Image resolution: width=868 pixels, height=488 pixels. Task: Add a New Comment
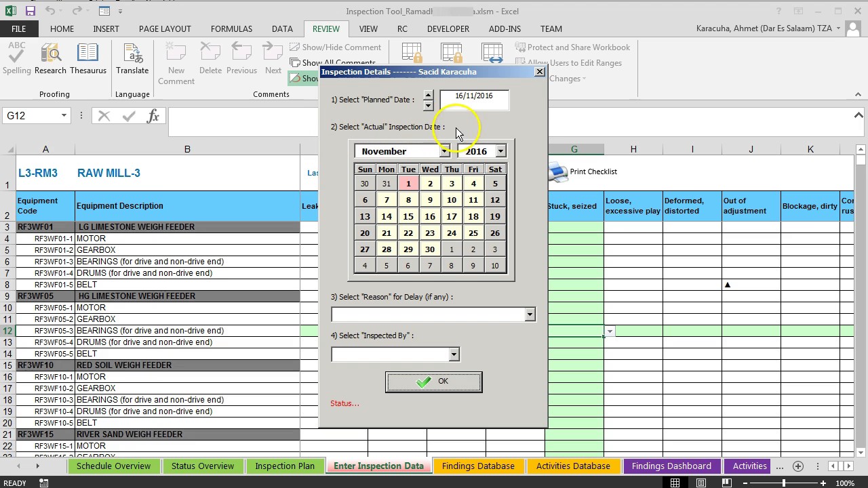(176, 63)
